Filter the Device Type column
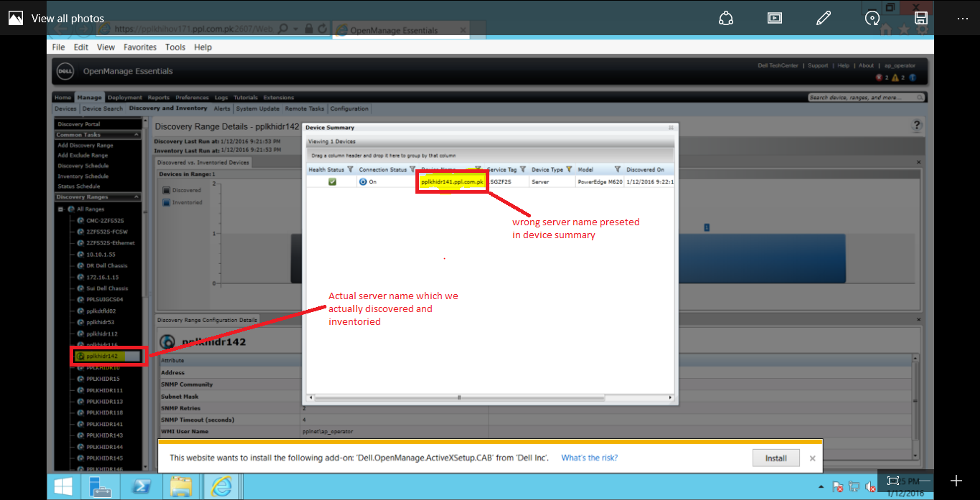The width and height of the screenshot is (980, 500). (569, 169)
